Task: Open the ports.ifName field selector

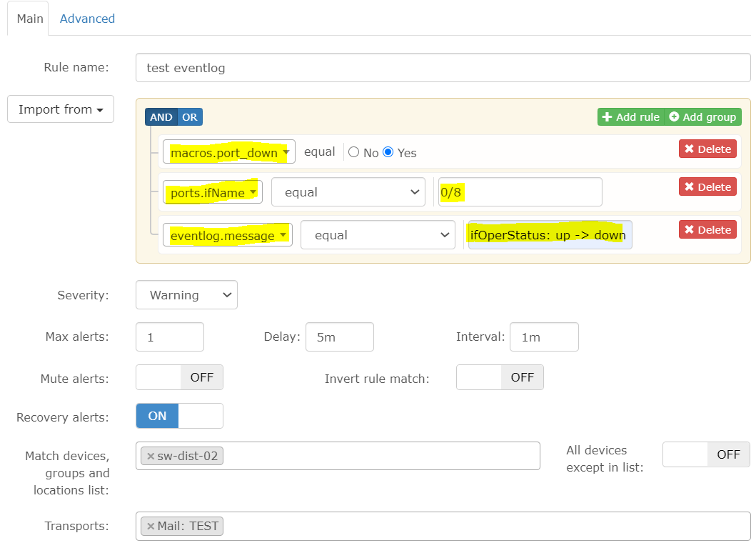Action: (212, 192)
